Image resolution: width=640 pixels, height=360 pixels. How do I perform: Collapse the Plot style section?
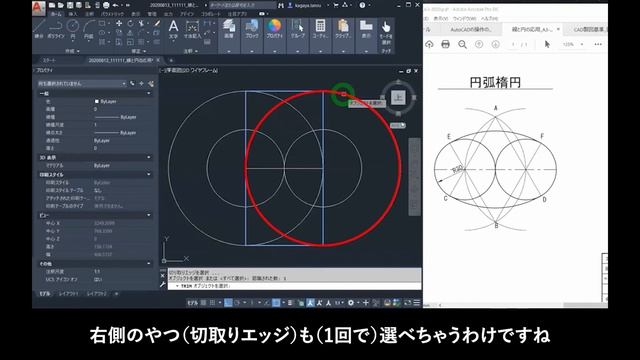click(x=149, y=174)
